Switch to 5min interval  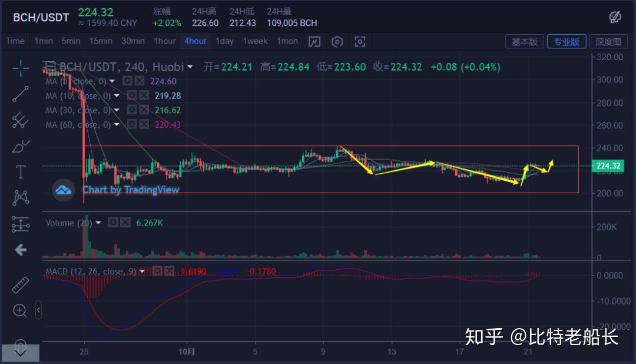(71, 41)
